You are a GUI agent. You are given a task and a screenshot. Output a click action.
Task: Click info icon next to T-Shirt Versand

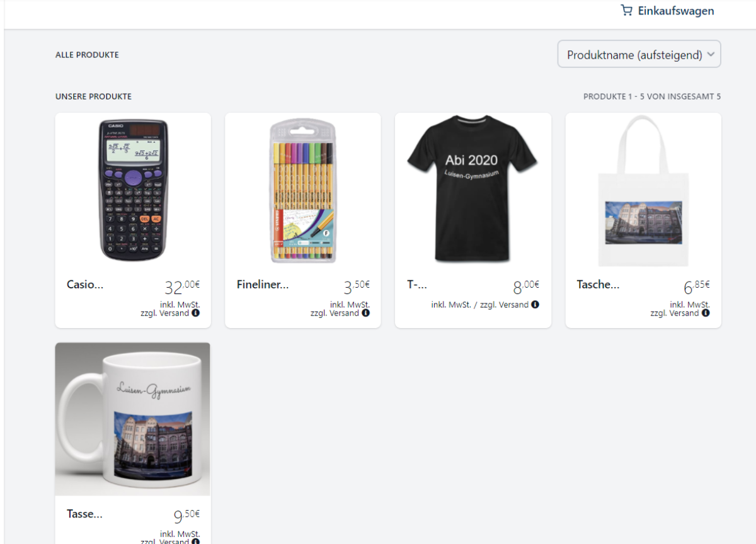(535, 305)
